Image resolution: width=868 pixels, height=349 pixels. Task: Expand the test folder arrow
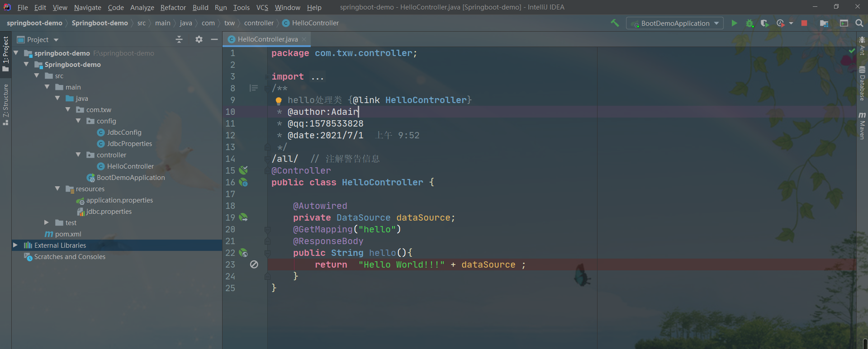[x=47, y=222]
